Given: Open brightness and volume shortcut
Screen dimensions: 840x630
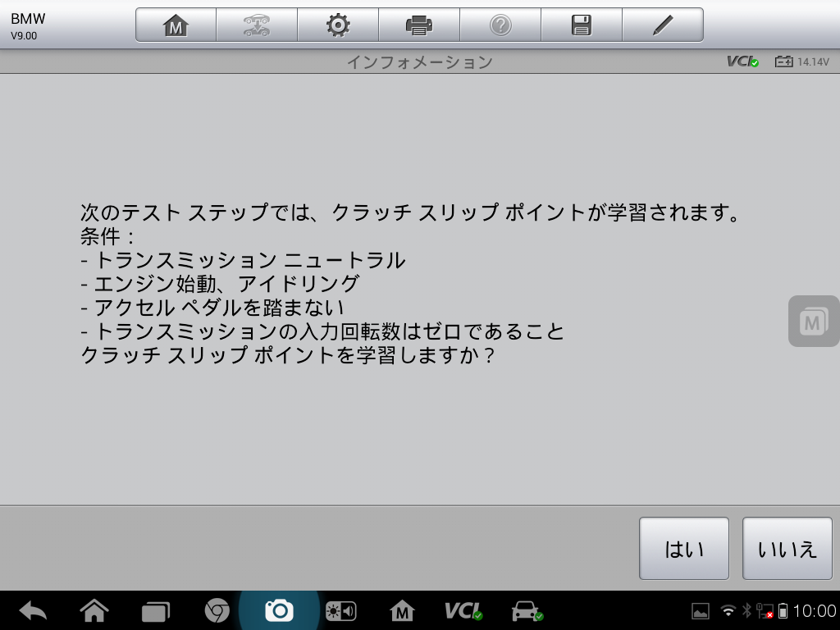Looking at the screenshot, I should 340,610.
